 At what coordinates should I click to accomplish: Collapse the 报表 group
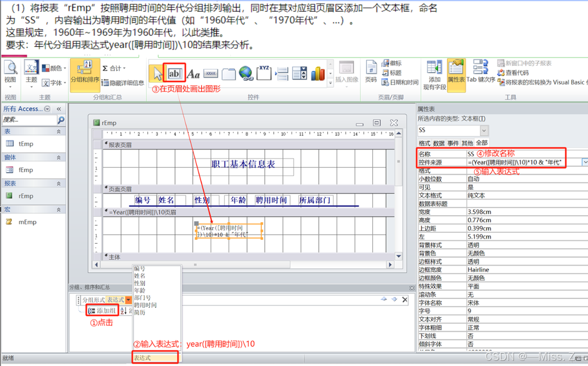click(59, 183)
